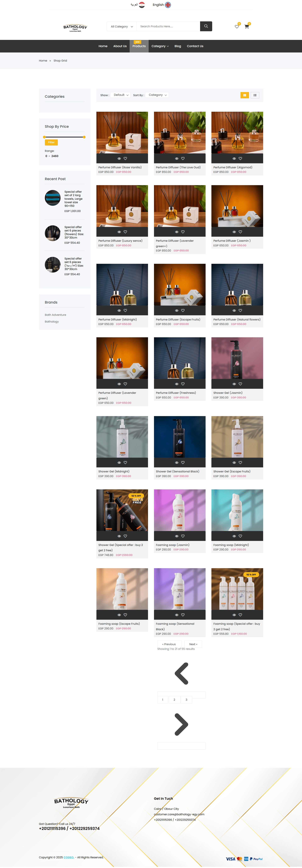Add Perfume Diffuser (Rose Vanilla) to wishlist

[125, 158]
